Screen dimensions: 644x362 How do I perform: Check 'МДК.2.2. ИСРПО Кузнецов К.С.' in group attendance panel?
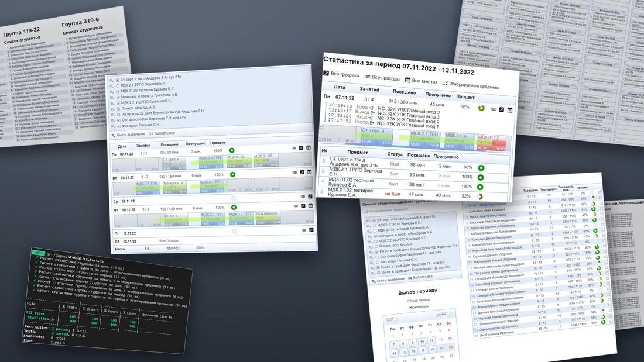[x=376, y=242]
